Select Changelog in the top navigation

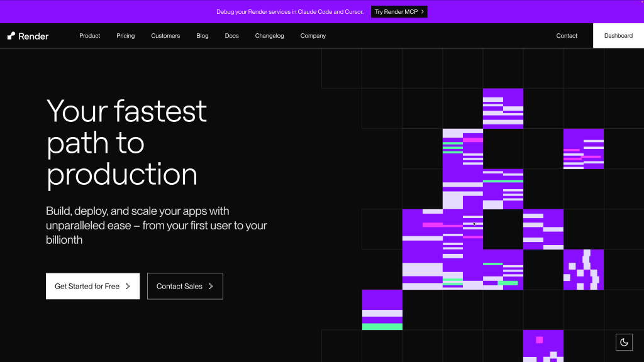[x=269, y=36]
